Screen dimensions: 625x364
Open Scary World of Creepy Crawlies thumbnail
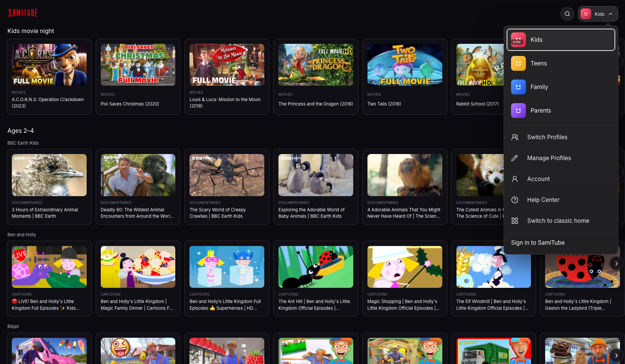pyautogui.click(x=227, y=175)
